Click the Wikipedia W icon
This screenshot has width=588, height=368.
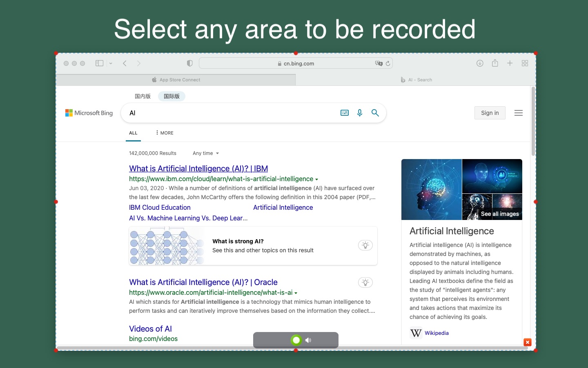416,333
